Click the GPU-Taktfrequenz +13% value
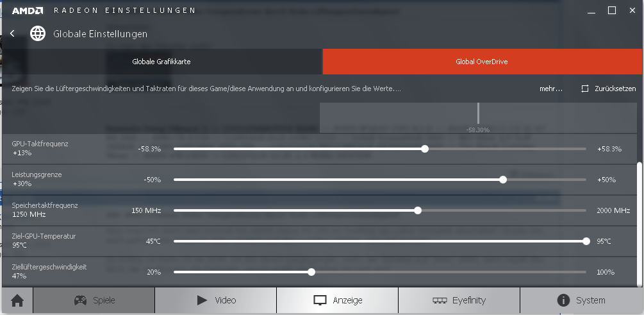 tap(22, 153)
